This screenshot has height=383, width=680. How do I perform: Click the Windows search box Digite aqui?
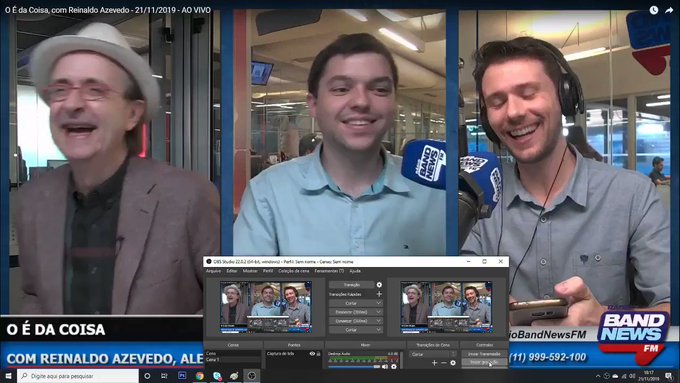tap(78, 376)
